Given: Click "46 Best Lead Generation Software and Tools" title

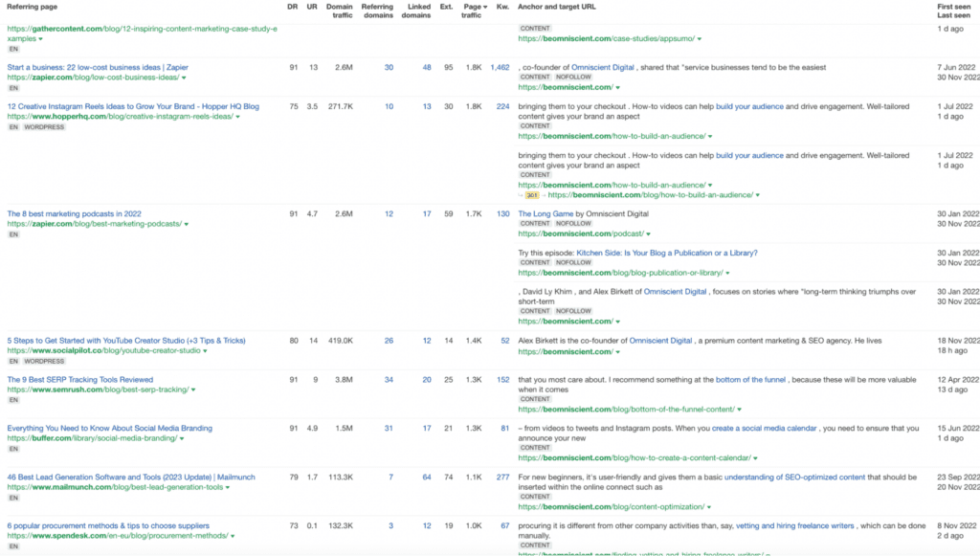Looking at the screenshot, I should click(131, 477).
